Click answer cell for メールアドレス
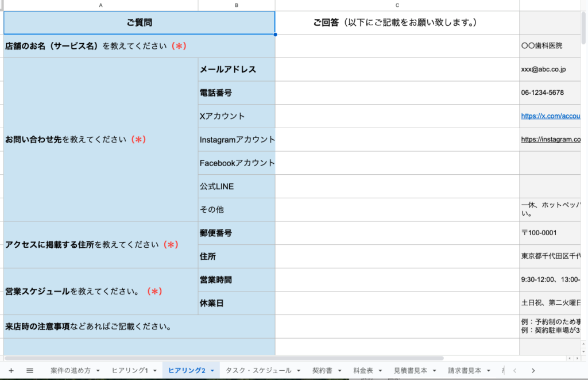The height and width of the screenshot is (380, 588). 397,70
